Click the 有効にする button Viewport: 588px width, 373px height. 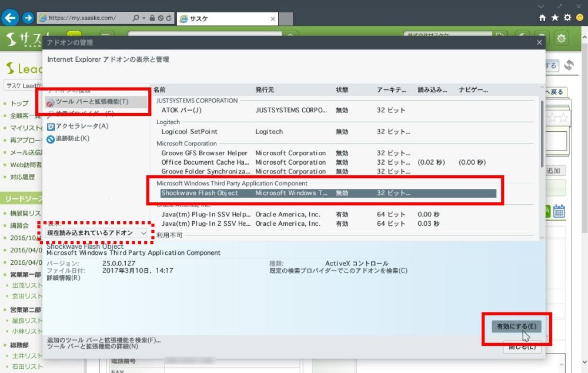pyautogui.click(x=516, y=326)
